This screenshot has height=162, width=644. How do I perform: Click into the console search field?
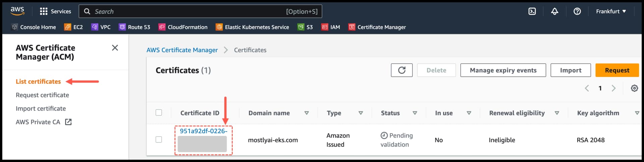click(200, 11)
